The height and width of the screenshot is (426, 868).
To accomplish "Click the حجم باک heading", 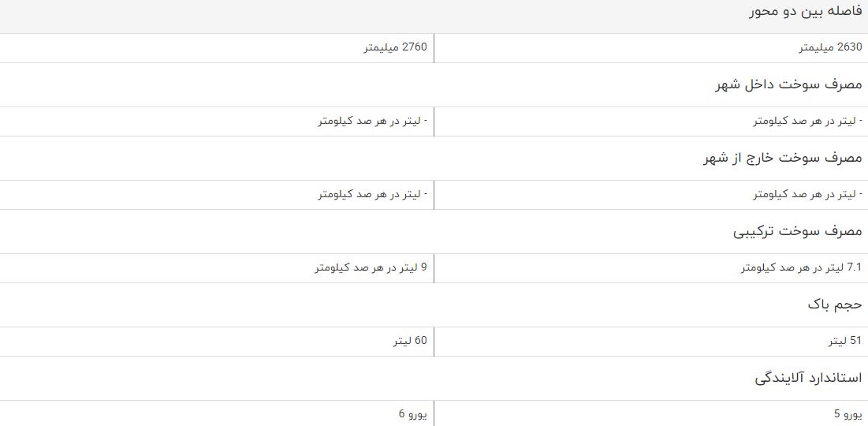I will tap(835, 305).
